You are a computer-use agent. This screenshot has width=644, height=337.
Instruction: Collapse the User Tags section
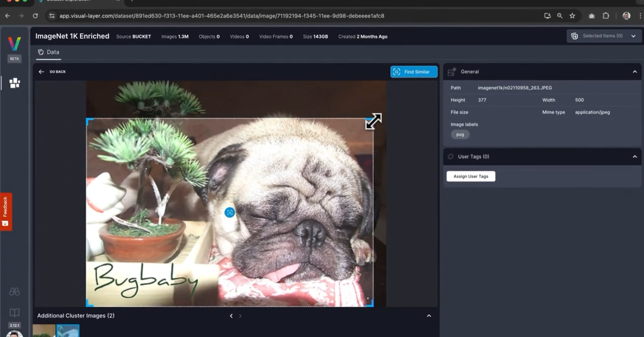click(635, 157)
